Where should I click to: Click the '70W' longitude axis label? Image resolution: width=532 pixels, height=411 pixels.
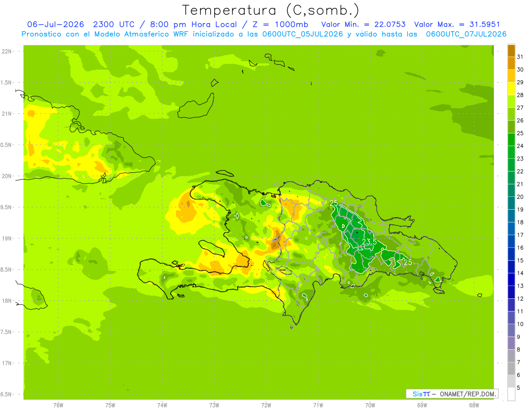[x=370, y=405]
